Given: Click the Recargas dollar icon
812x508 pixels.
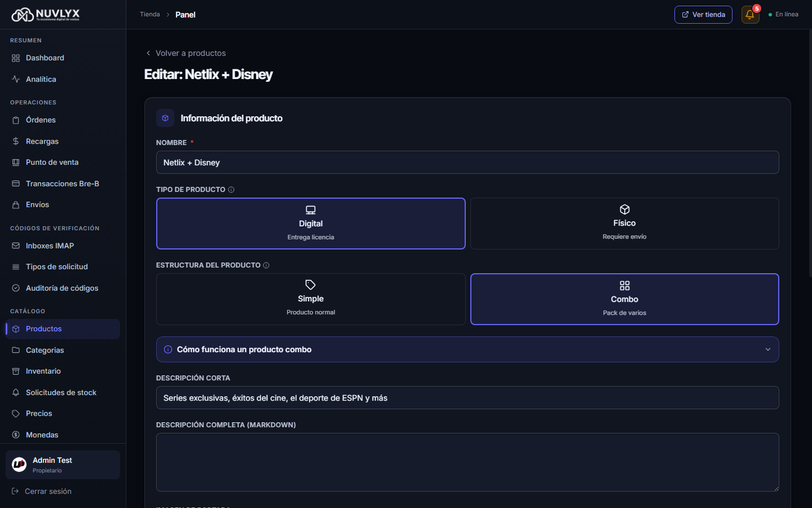Looking at the screenshot, I should [16, 141].
